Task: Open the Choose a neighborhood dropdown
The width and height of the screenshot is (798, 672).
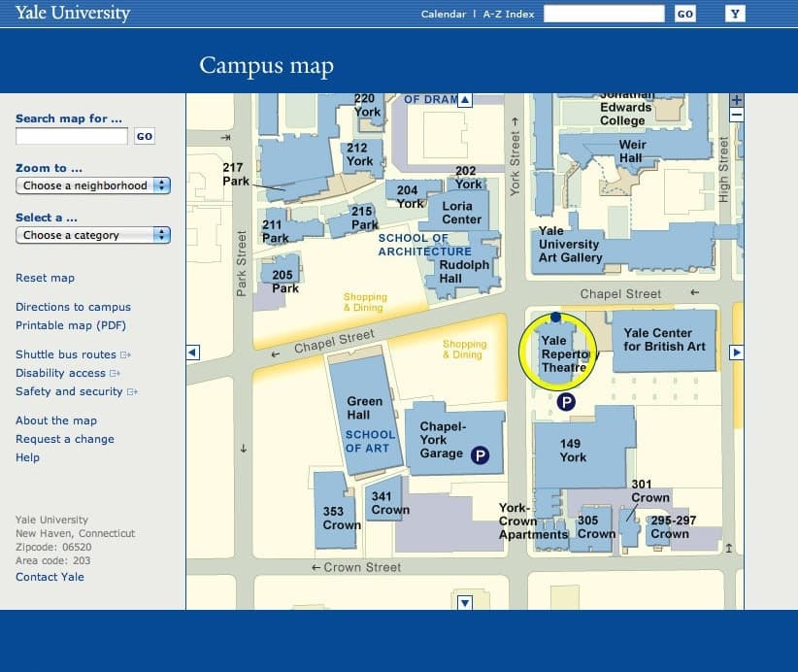Action: point(92,185)
